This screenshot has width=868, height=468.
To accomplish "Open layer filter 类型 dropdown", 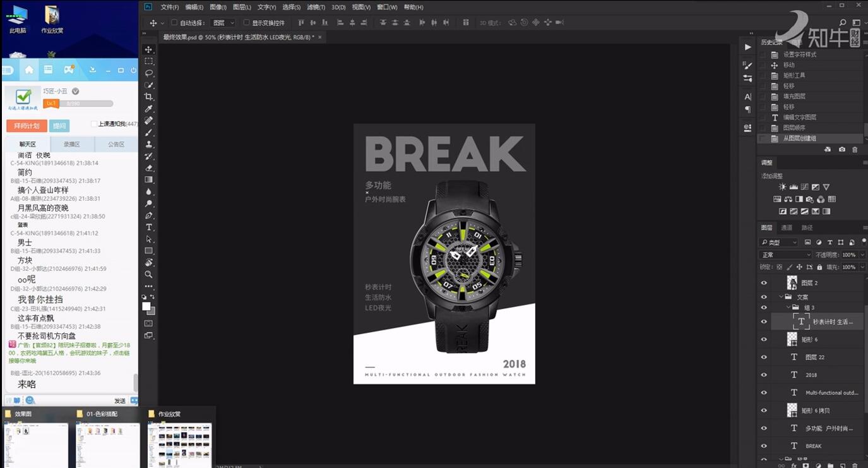I will coord(779,243).
